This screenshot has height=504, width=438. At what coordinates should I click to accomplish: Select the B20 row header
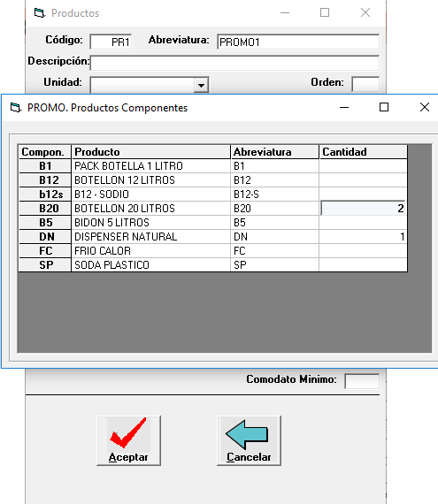click(x=45, y=209)
